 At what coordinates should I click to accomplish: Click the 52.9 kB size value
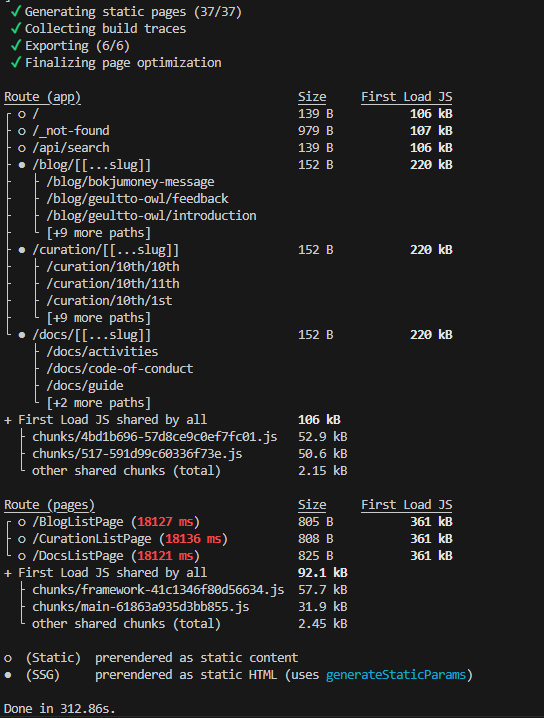pos(322,437)
